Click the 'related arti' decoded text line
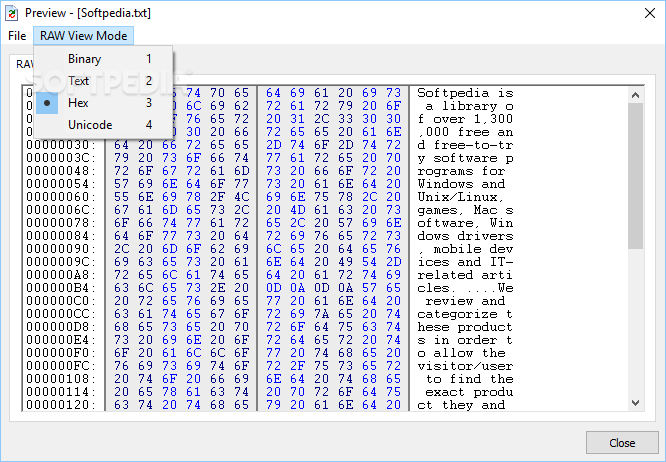 pos(466,275)
